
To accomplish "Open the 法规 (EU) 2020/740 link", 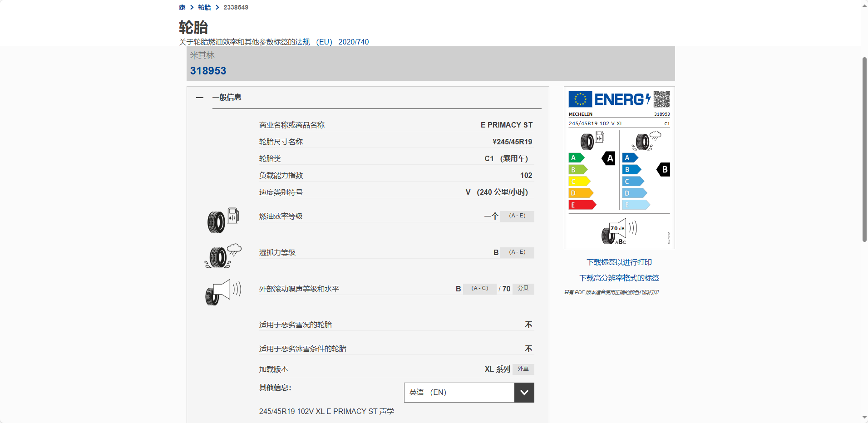I will tap(332, 42).
